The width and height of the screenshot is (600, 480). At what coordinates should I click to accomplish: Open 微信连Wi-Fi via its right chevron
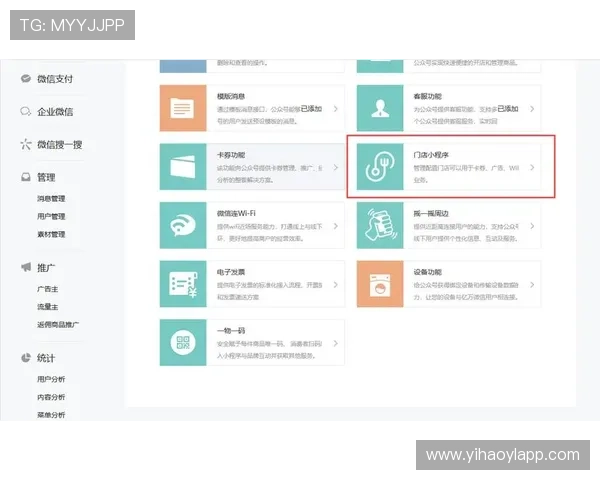pos(336,226)
